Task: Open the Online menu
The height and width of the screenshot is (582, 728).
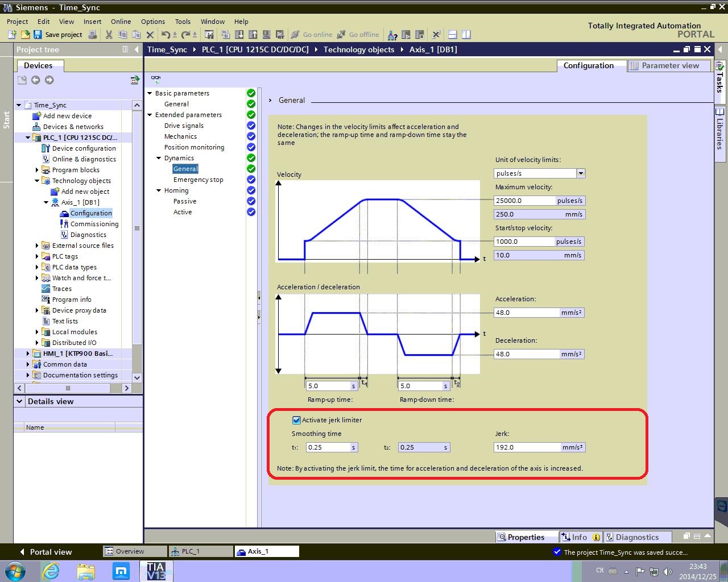Action: click(121, 22)
